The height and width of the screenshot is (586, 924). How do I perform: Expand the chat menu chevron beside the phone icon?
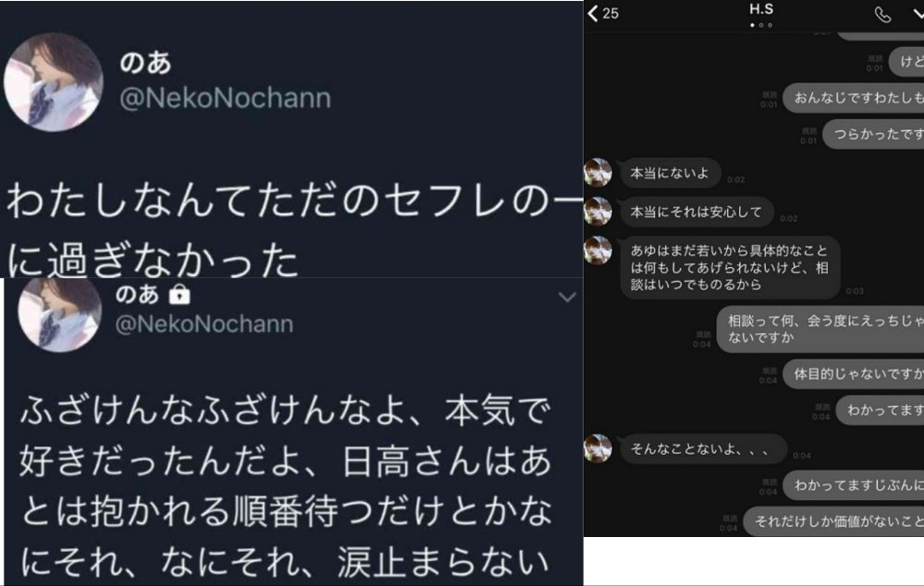(x=917, y=13)
